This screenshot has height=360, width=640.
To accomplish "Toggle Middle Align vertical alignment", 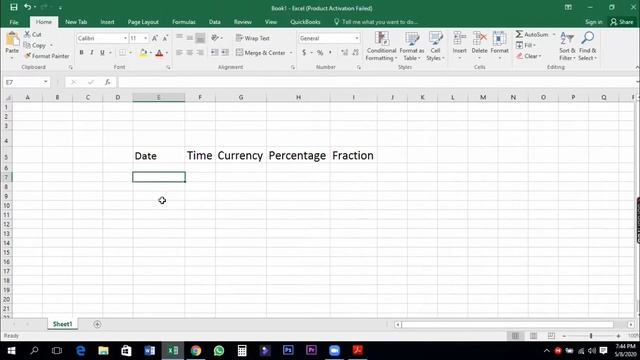I will coord(190,38).
